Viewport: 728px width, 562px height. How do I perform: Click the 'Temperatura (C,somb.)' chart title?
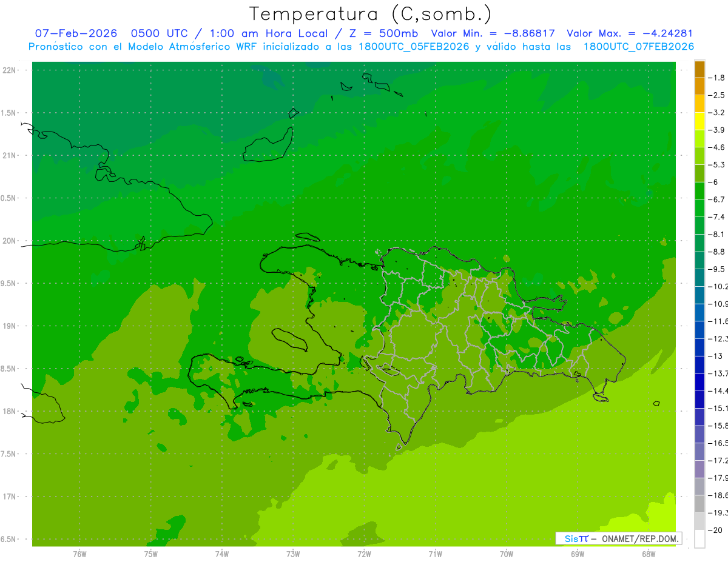(370, 14)
